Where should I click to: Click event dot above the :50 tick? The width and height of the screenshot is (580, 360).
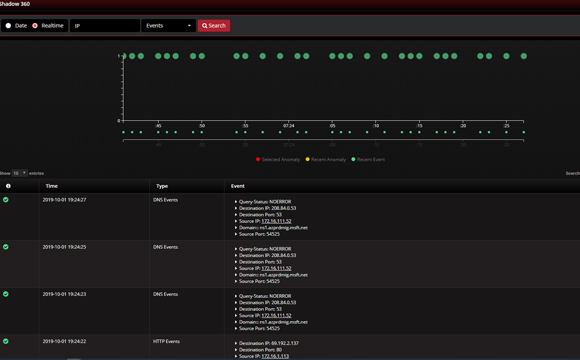[202, 56]
